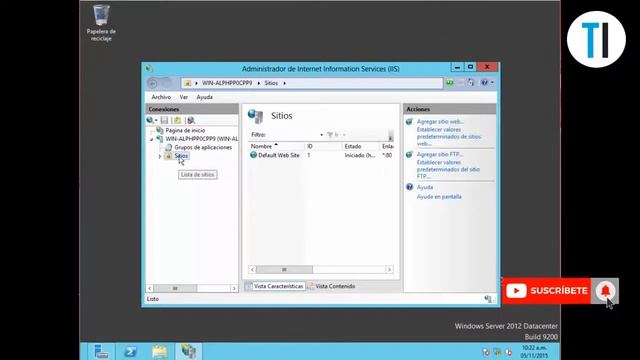Click the breadcrumb arrow after Sitios
This screenshot has width=640, height=360.
tap(284, 83)
